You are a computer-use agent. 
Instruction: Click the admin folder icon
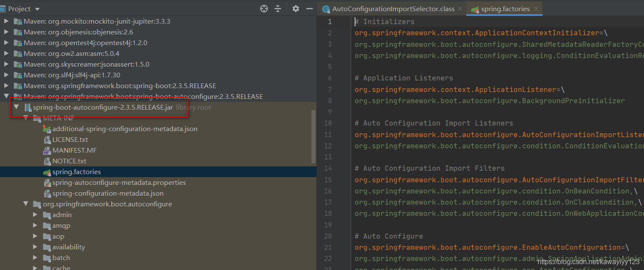tap(47, 215)
